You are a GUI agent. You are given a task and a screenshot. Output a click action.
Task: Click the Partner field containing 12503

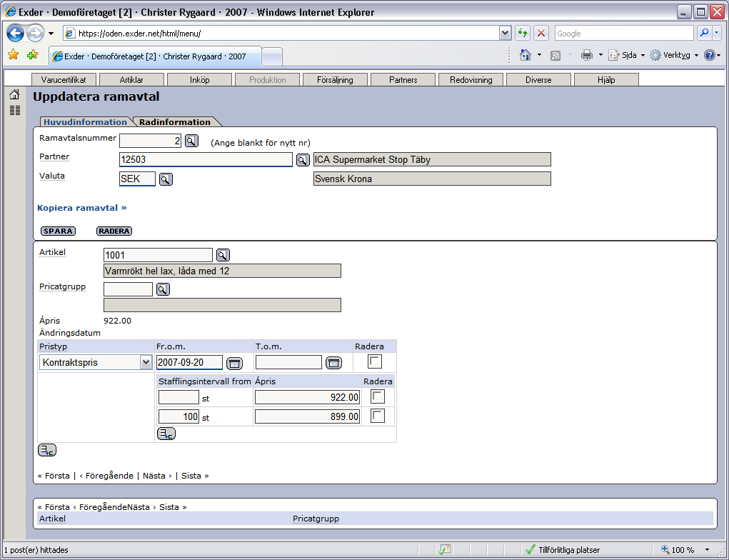206,159
